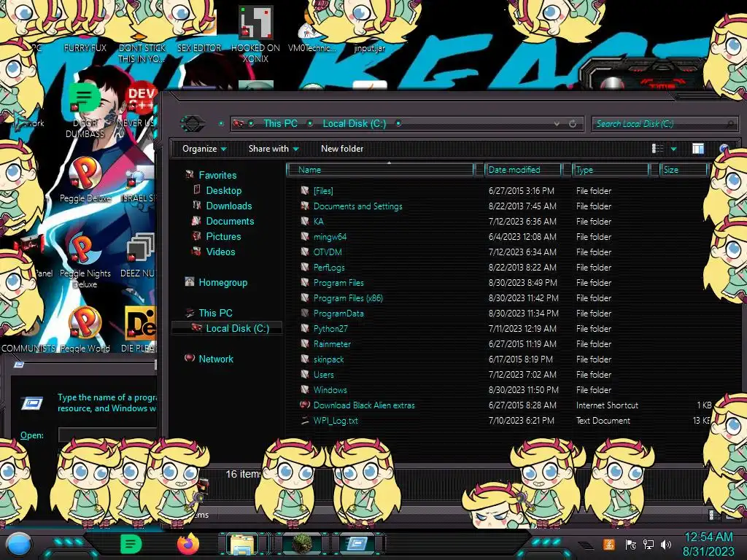Open the green Spotify-style taskbar icon

coord(131,544)
